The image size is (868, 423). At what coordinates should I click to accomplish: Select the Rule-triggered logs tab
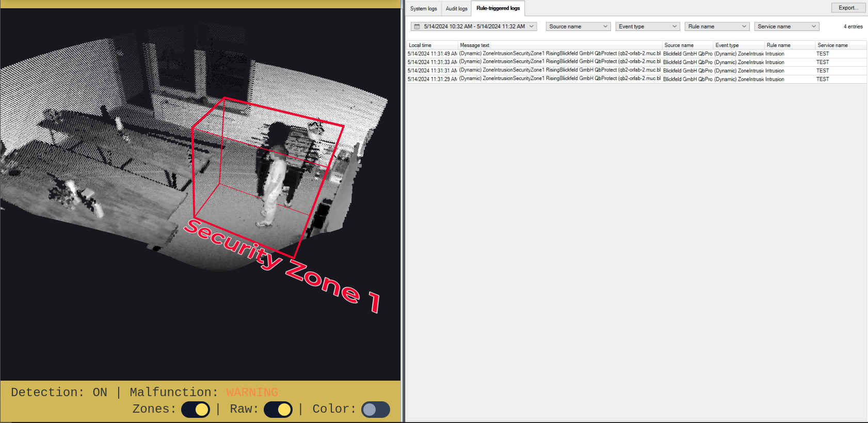pyautogui.click(x=498, y=8)
